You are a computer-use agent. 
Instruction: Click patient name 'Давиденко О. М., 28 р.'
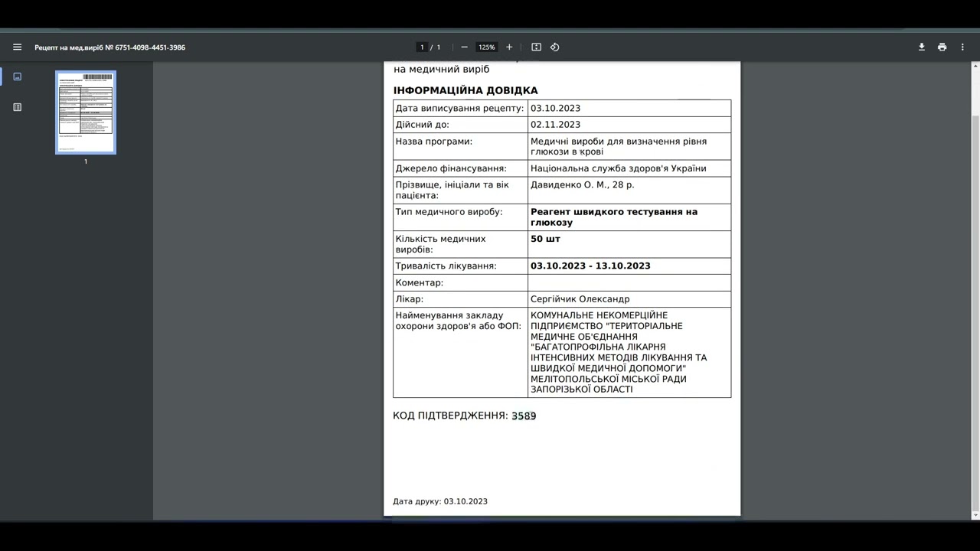tap(583, 184)
